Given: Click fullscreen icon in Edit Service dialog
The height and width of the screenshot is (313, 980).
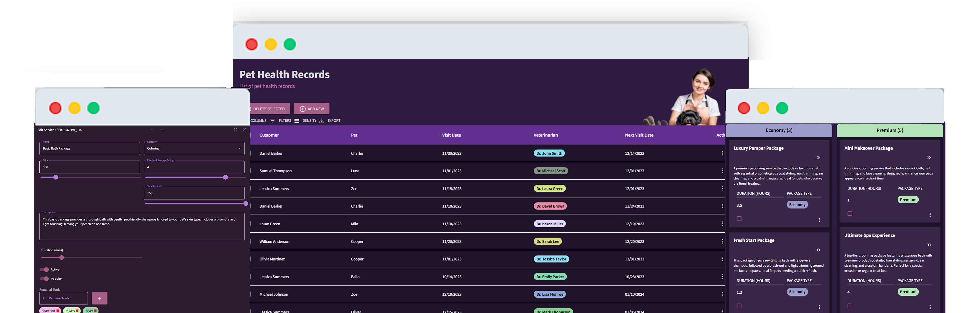Looking at the screenshot, I should point(235,130).
